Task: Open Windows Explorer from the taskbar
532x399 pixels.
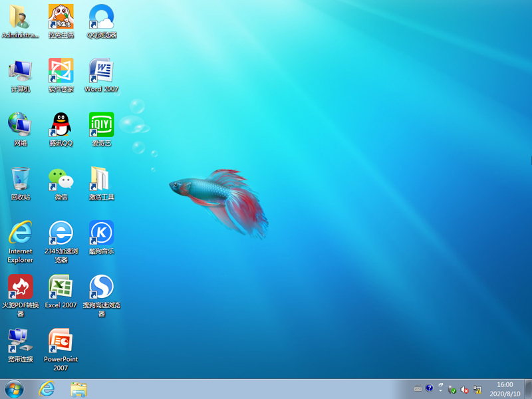Action: click(78, 390)
